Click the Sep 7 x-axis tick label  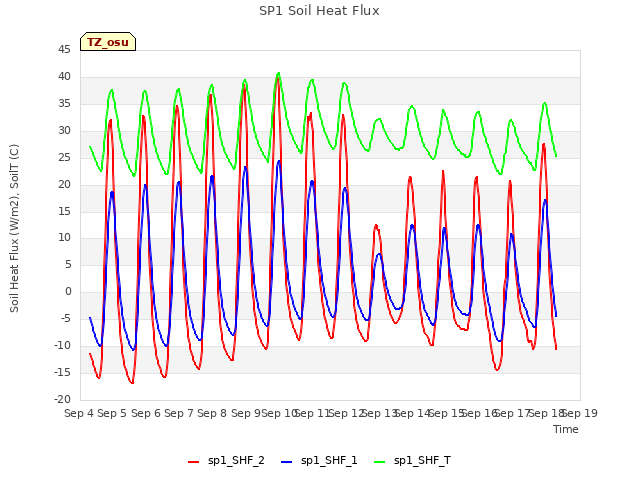coord(179,413)
